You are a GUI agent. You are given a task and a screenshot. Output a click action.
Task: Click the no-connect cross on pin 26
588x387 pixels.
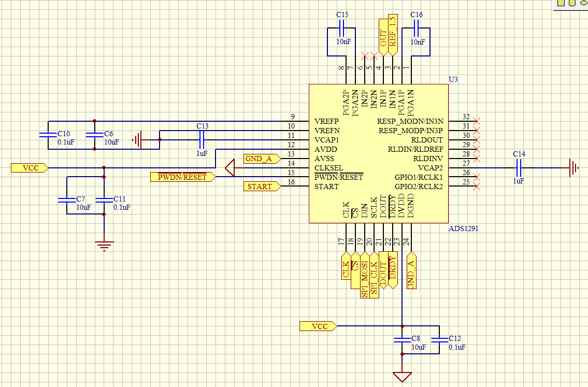pyautogui.click(x=476, y=177)
